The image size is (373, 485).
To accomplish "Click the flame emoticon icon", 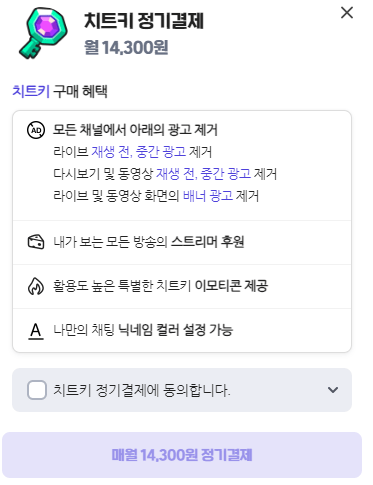I will pos(36,286).
